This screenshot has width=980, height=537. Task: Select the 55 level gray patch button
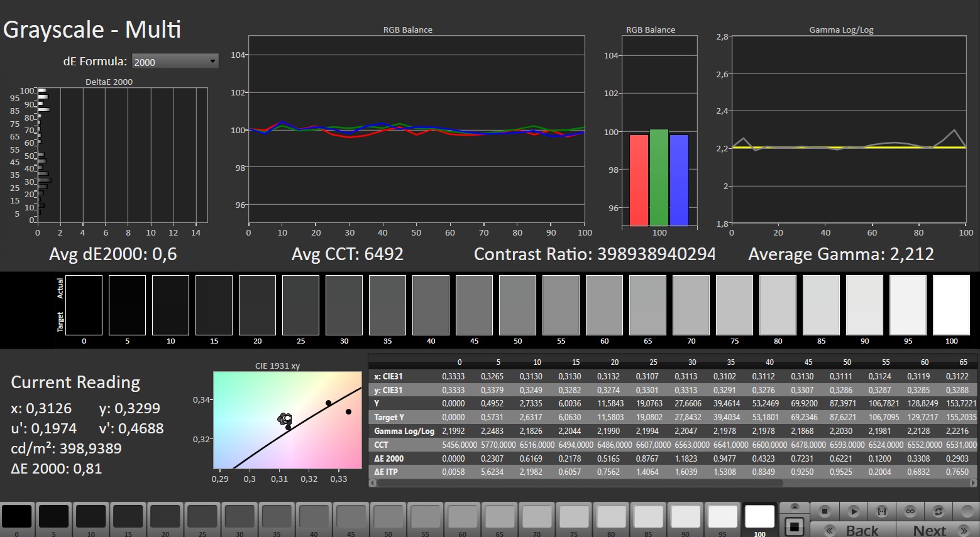(425, 519)
